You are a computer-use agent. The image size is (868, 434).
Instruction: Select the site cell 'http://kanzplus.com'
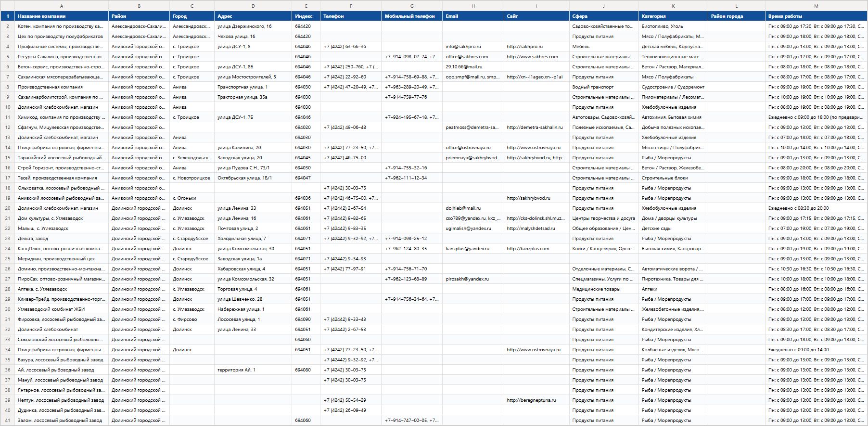[x=536, y=249]
